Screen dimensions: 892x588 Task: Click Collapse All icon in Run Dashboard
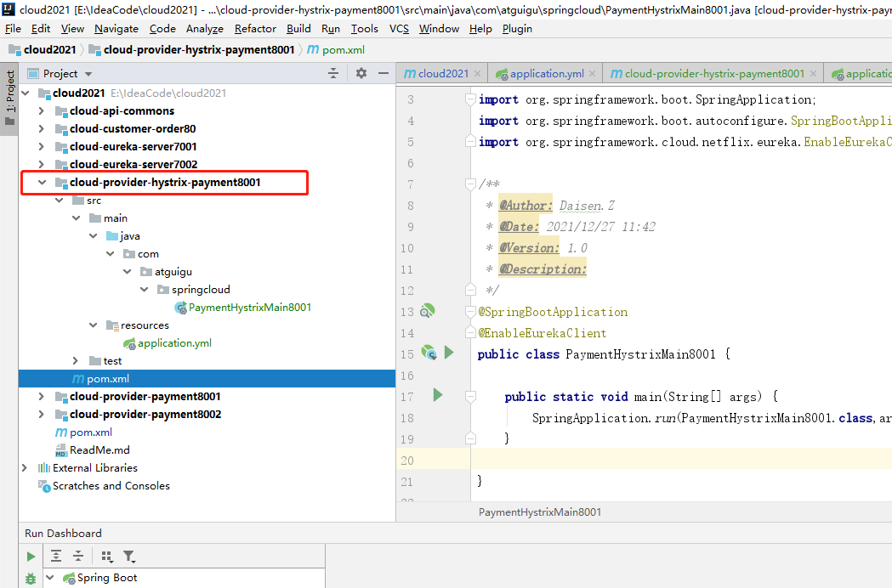click(x=78, y=557)
